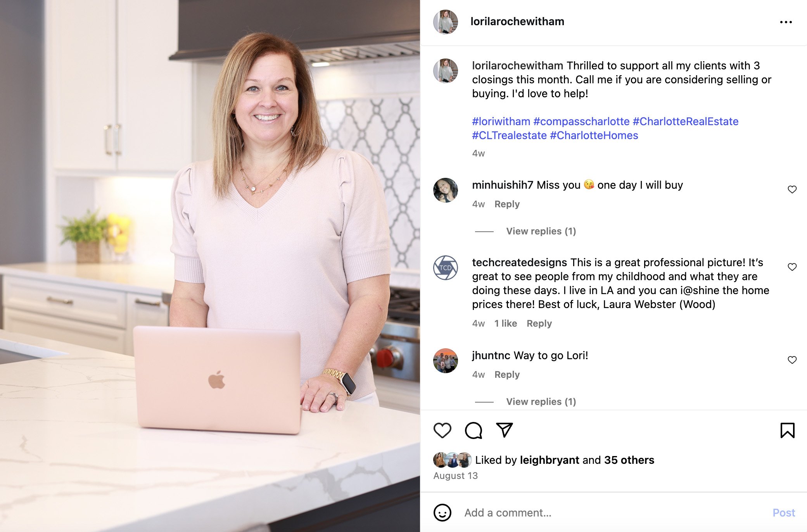
Task: View the 35 others who liked
Action: pos(629,460)
